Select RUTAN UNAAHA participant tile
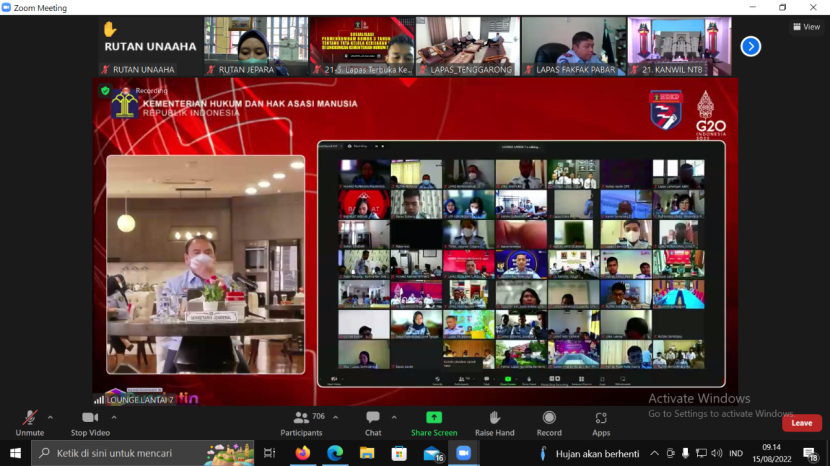The image size is (830, 466). click(150, 46)
